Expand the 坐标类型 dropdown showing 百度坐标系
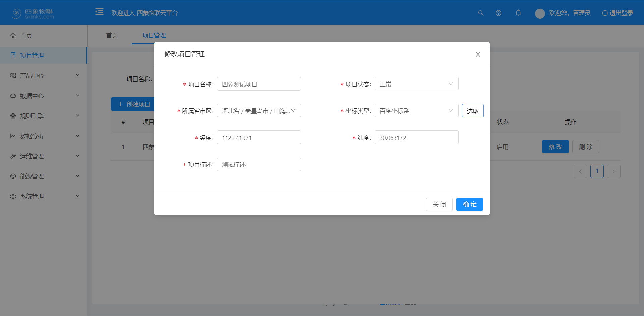Screen dimensions: 644x316 click(x=416, y=110)
